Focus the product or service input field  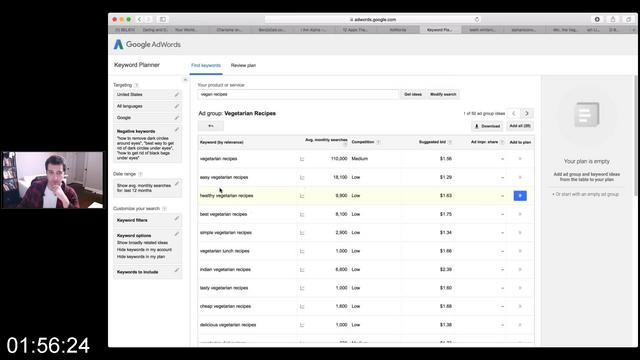[298, 94]
